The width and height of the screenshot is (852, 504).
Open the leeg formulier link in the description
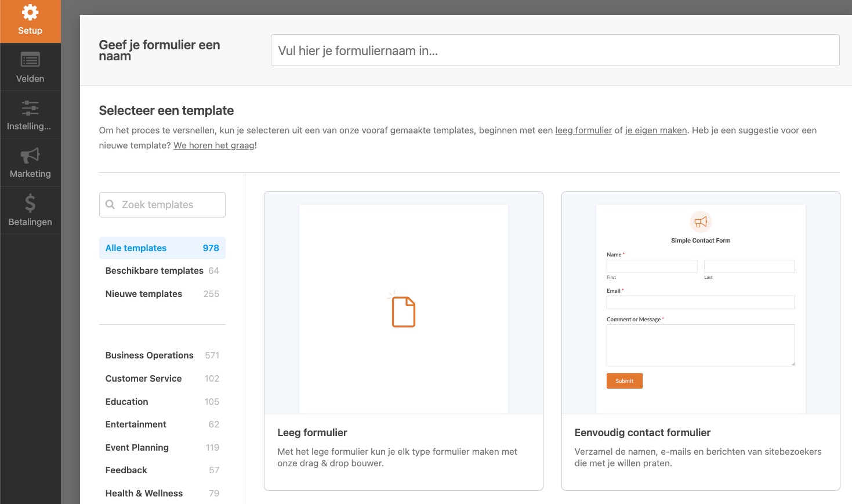point(583,130)
